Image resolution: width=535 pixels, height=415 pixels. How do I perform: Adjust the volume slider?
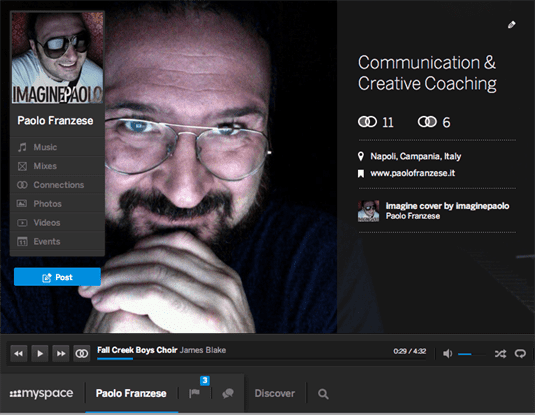click(472, 354)
